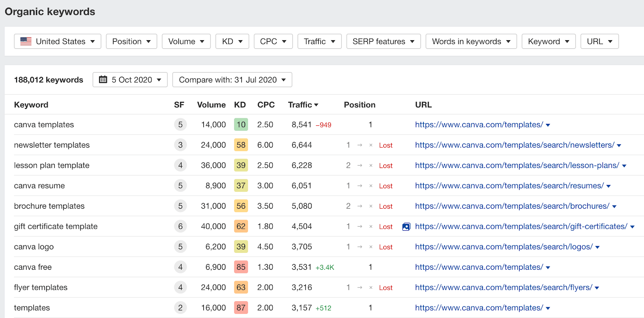The width and height of the screenshot is (644, 318).
Task: Open the canva.com/templates/ link for canva templates
Action: (479, 125)
